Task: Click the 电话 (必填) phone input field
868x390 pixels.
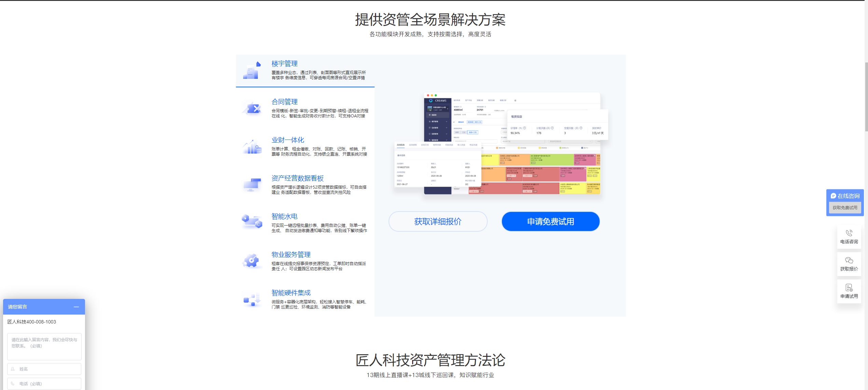Action: click(44, 384)
